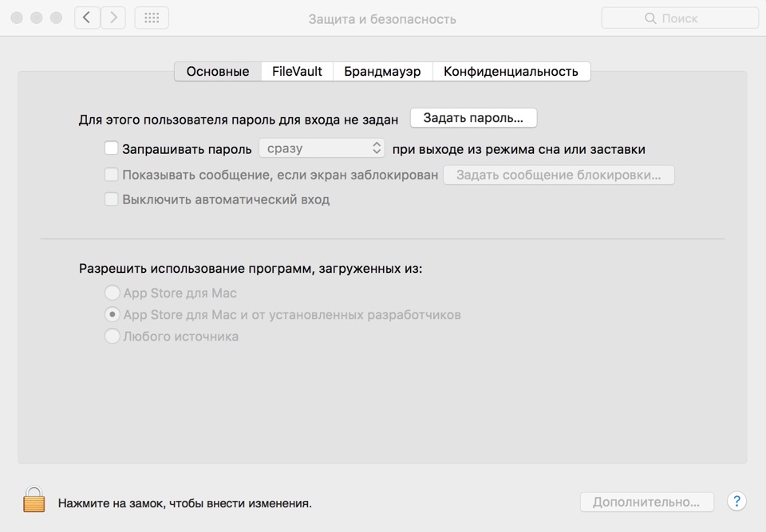Click the при выходе из режима сна label
The width and height of the screenshot is (766, 532).
519,149
